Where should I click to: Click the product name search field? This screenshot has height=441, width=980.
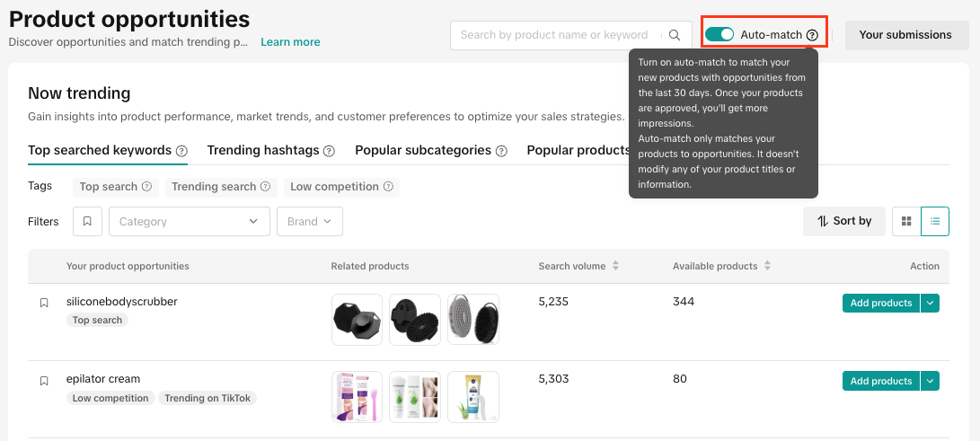pos(557,35)
